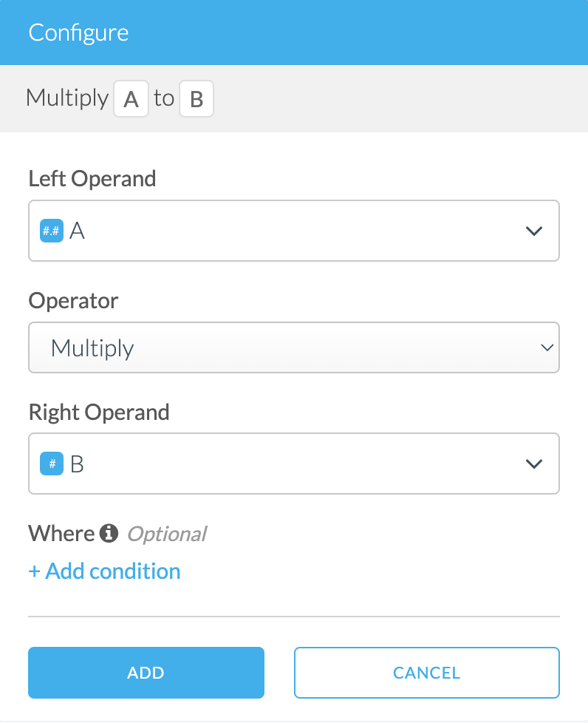The height and width of the screenshot is (723, 588).
Task: Expand the Right Operand dropdown
Action: click(x=533, y=464)
